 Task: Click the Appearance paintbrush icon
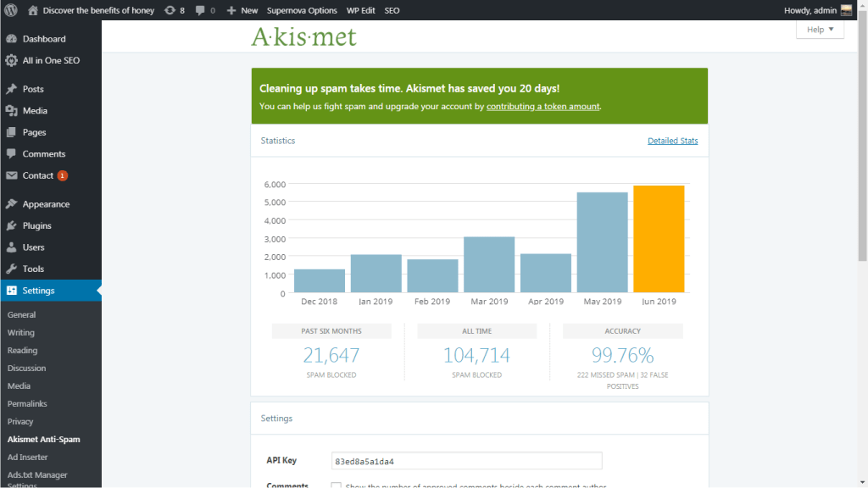click(x=11, y=203)
